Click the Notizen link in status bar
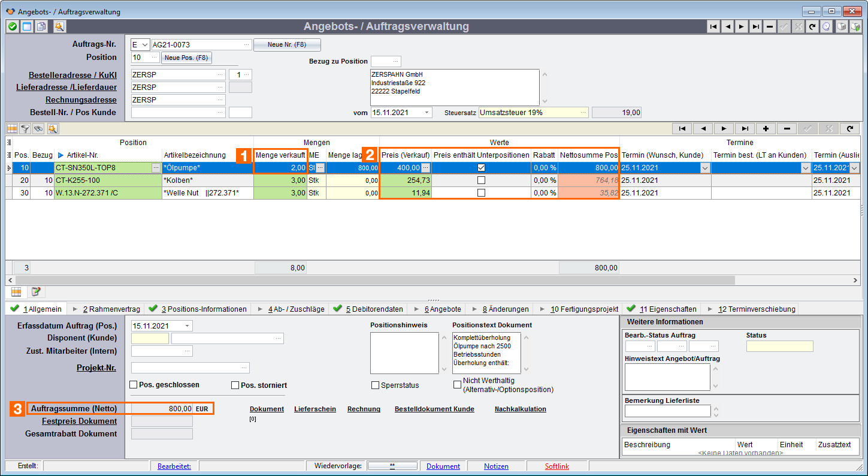Viewport: 868px width, 476px height. pyautogui.click(x=496, y=466)
